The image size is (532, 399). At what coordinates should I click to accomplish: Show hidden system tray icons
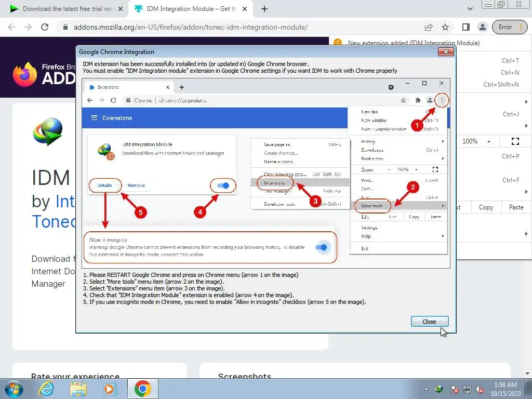(x=426, y=389)
